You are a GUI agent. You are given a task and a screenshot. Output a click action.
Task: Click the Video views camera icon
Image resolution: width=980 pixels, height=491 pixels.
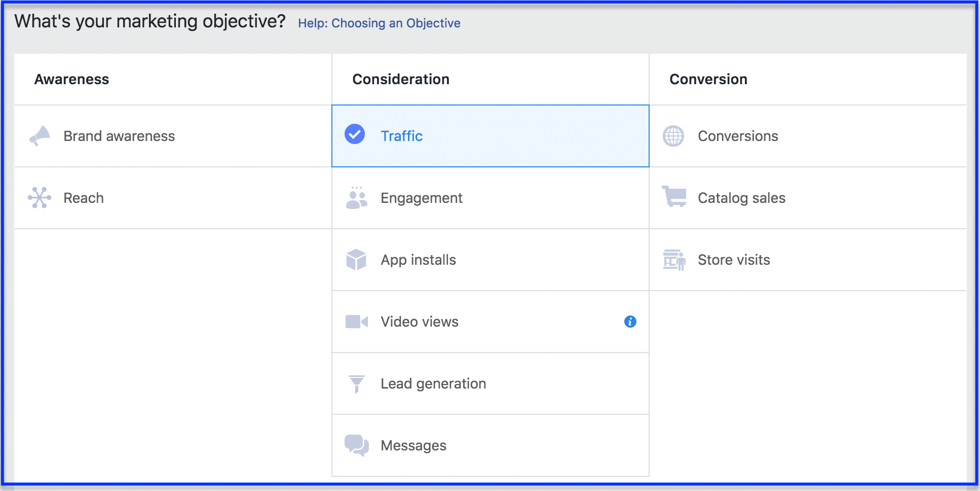pyautogui.click(x=357, y=322)
